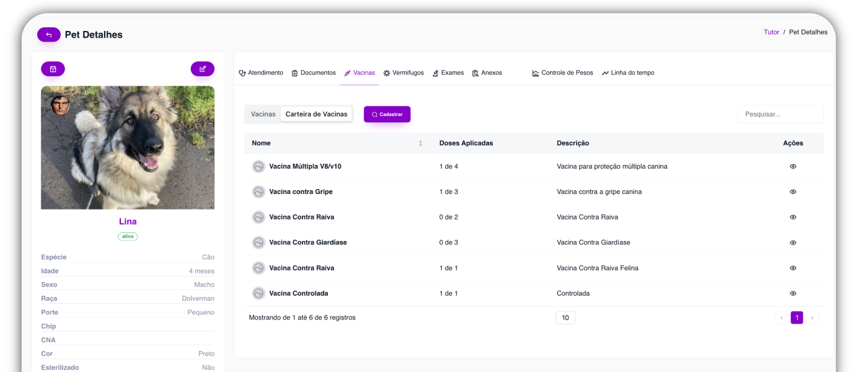This screenshot has height=372, width=868.
Task: Click the Vacina Contra Giardíase image icon
Action: click(259, 242)
